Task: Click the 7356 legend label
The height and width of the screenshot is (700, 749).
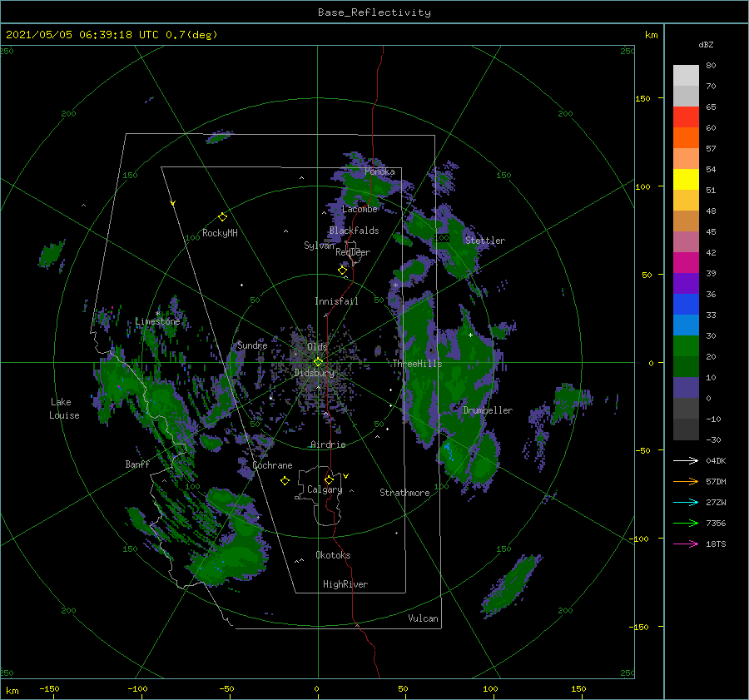Action: click(x=716, y=524)
